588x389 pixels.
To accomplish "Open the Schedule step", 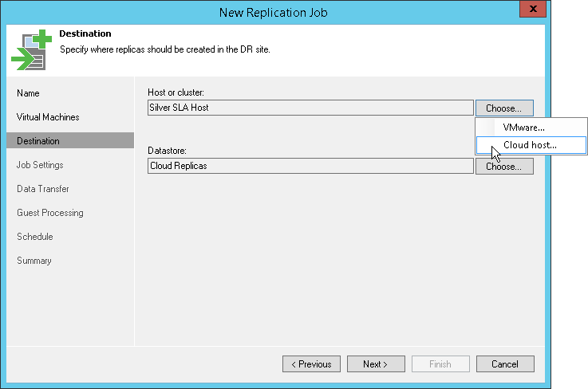I will pos(35,237).
